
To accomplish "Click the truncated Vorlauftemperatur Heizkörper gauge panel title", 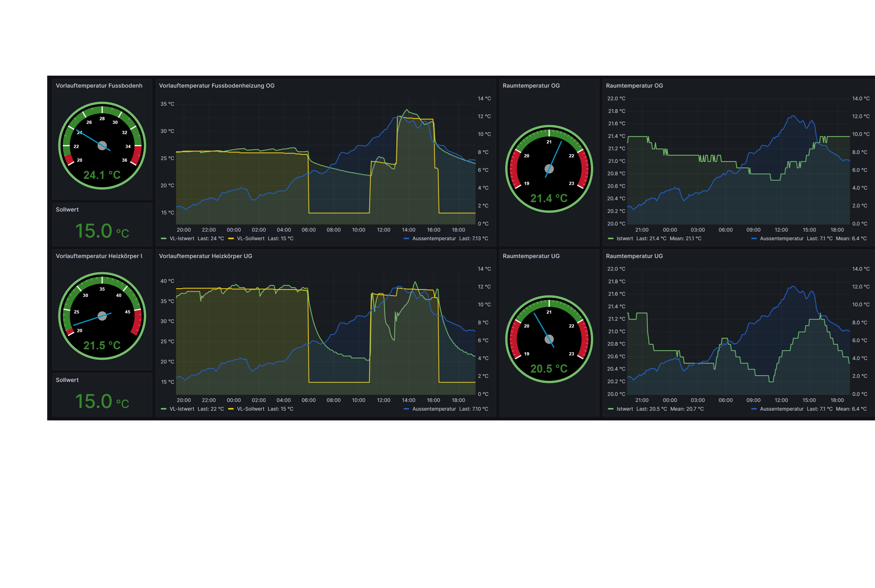I will pos(99,256).
